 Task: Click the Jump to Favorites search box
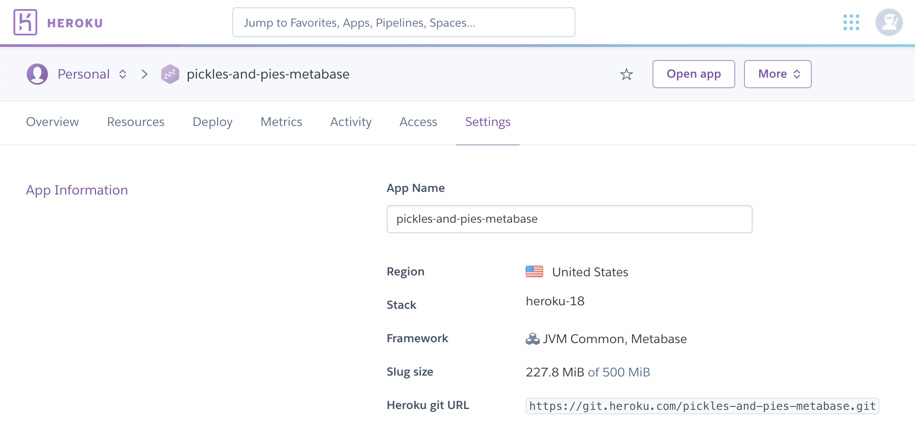coord(403,22)
